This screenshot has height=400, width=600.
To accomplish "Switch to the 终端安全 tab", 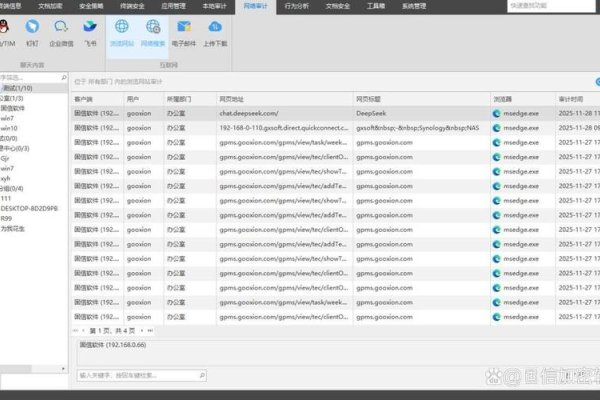I will click(132, 6).
